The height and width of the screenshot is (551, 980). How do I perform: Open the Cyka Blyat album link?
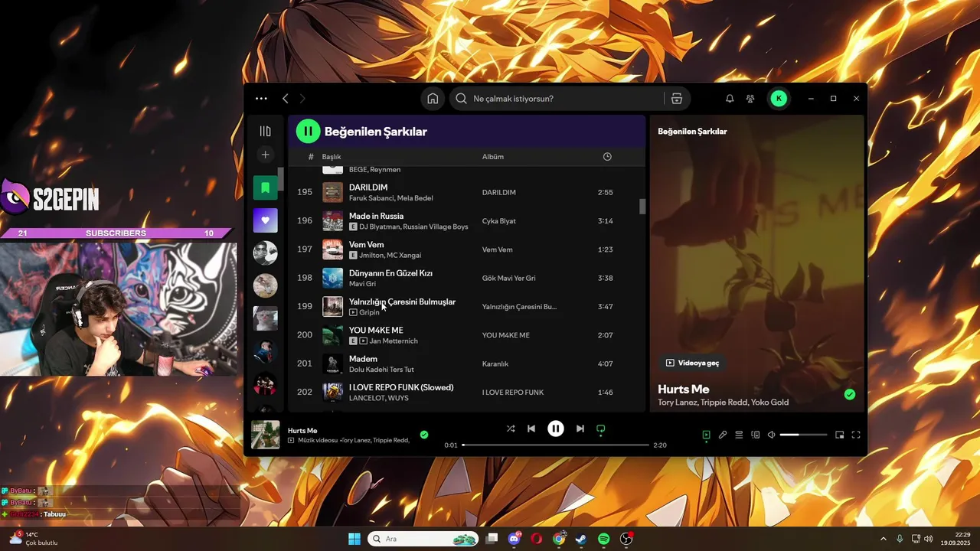[x=499, y=221]
